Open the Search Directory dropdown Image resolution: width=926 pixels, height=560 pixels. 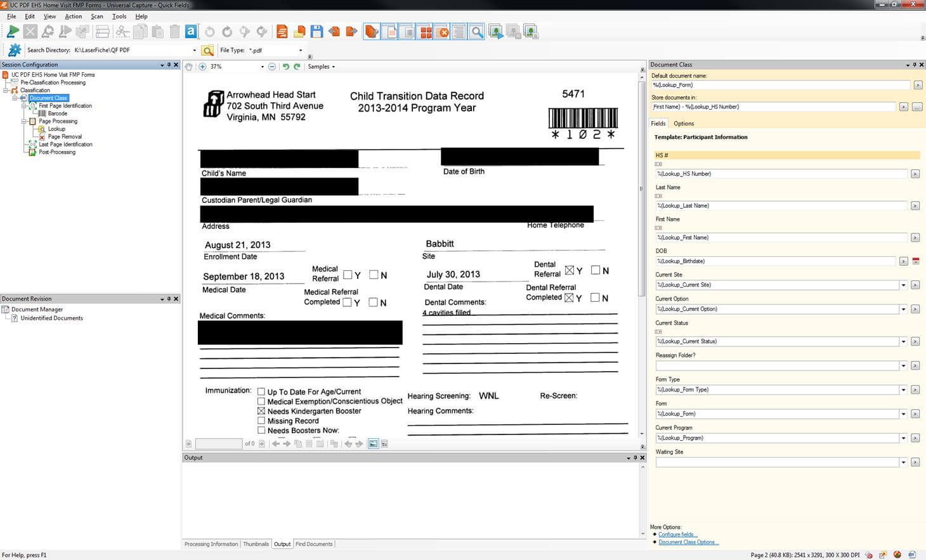194,50
